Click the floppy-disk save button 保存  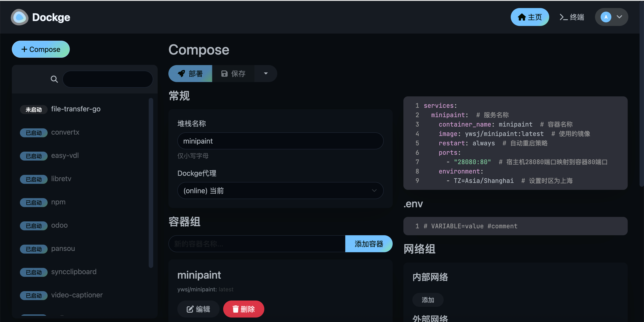(233, 74)
